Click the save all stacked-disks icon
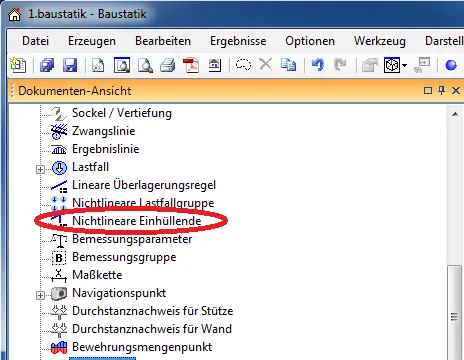Screen dimensions: 464x360 tap(47, 65)
